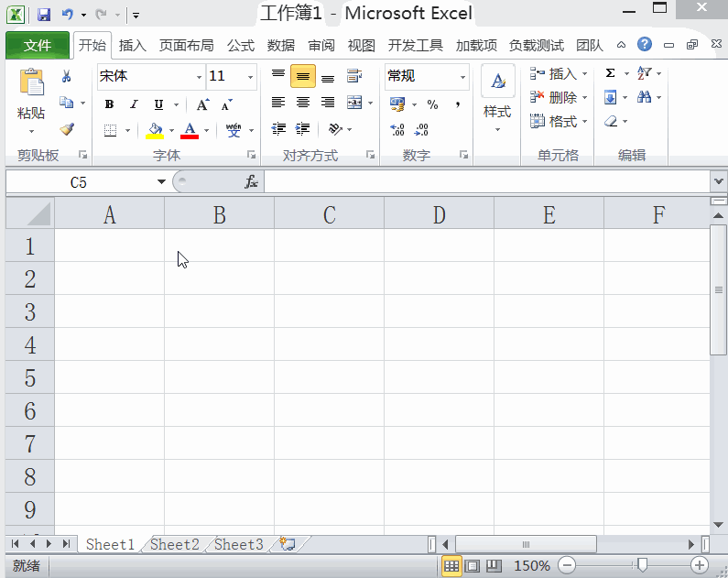
Task: Click the AutoSum sigma icon
Action: click(611, 73)
